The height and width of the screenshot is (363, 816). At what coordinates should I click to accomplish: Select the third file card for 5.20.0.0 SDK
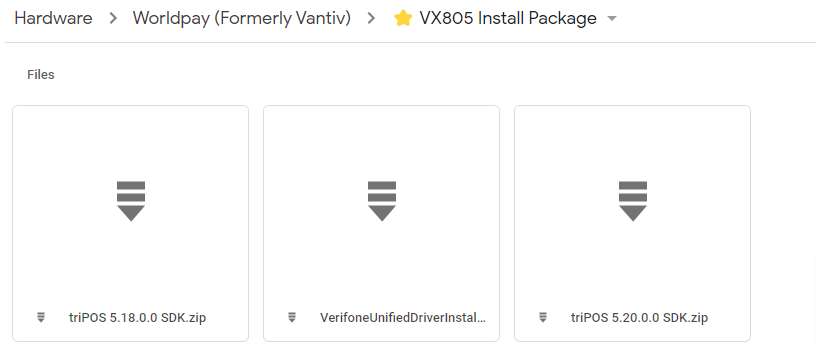click(x=632, y=224)
